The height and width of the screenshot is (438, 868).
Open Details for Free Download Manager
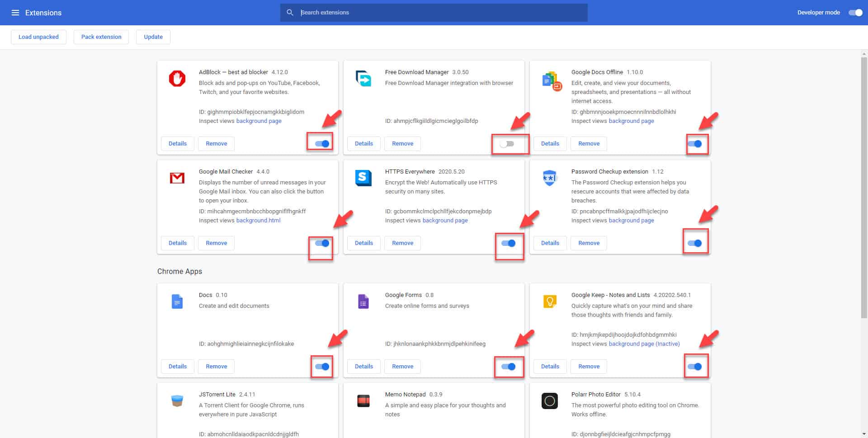[x=364, y=144]
